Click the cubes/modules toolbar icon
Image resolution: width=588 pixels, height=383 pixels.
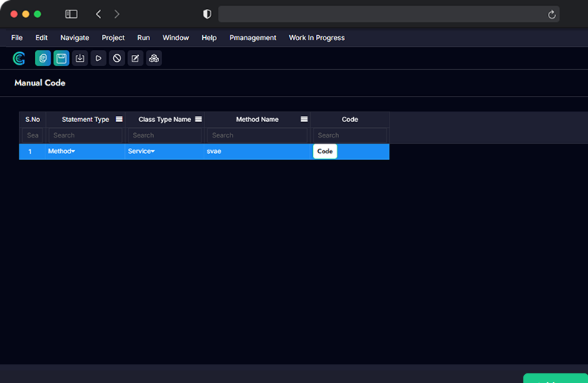(x=154, y=58)
